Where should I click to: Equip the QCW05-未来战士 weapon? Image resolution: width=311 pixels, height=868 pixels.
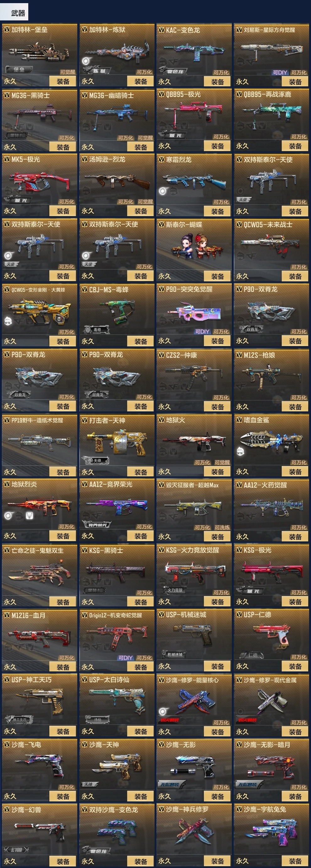[295, 276]
